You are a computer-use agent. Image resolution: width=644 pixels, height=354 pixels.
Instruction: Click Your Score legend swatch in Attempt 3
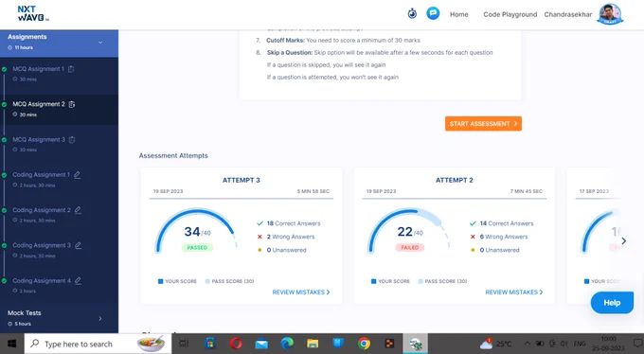coord(161,281)
